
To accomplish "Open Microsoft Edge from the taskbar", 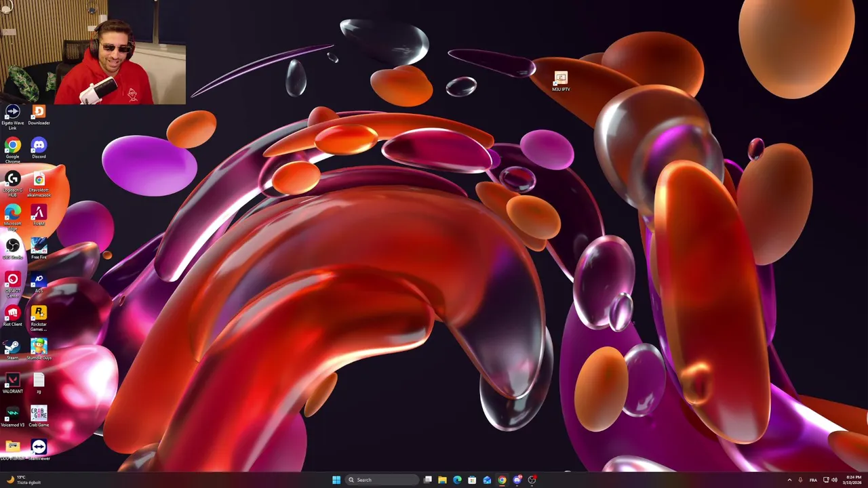I will [457, 480].
